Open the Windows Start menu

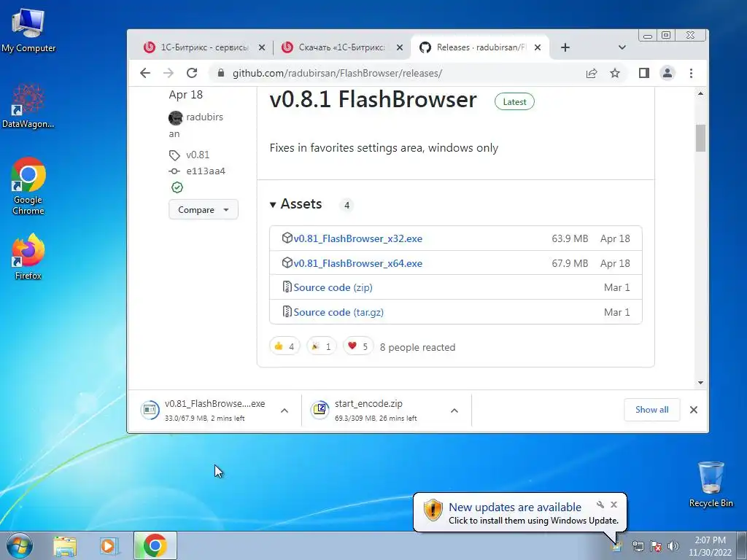pyautogui.click(x=20, y=545)
